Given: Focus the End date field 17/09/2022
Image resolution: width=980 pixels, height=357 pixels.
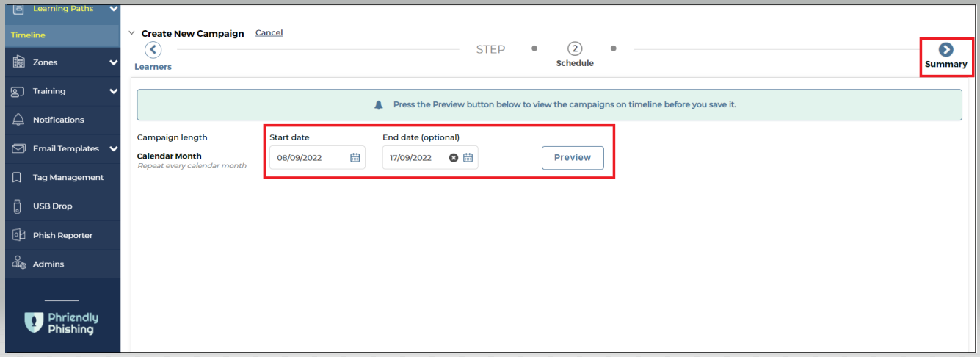Looking at the screenshot, I should click(x=430, y=157).
